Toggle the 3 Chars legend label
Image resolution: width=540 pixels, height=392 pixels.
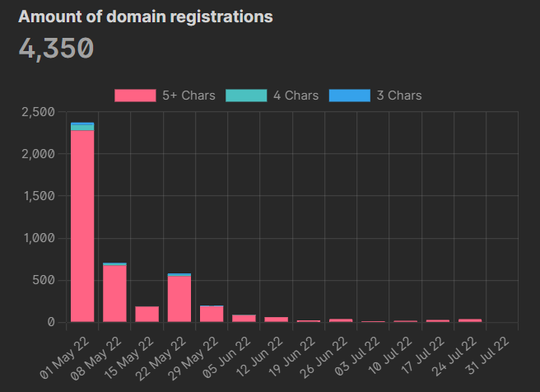tap(399, 96)
